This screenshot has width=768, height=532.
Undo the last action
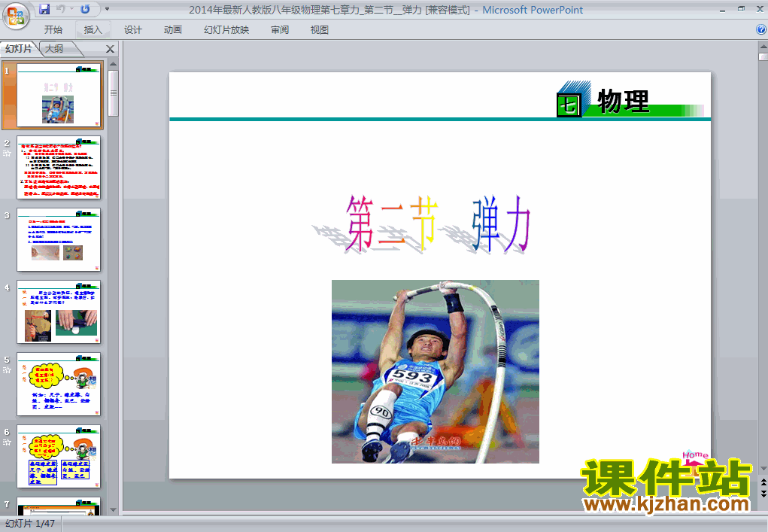(61, 9)
